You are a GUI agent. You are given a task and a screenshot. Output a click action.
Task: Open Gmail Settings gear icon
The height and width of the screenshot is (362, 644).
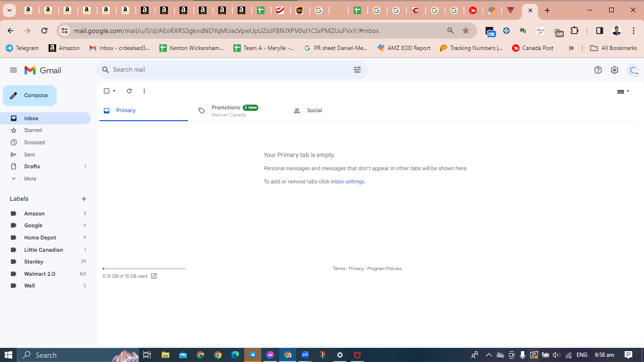(614, 70)
